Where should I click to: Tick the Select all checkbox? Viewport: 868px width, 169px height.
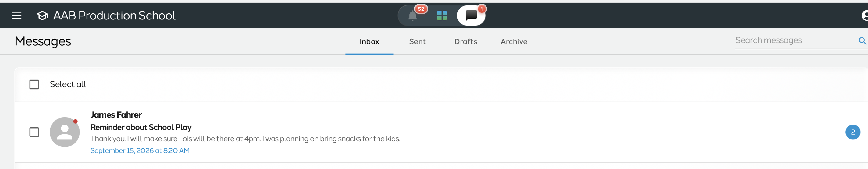pyautogui.click(x=34, y=84)
